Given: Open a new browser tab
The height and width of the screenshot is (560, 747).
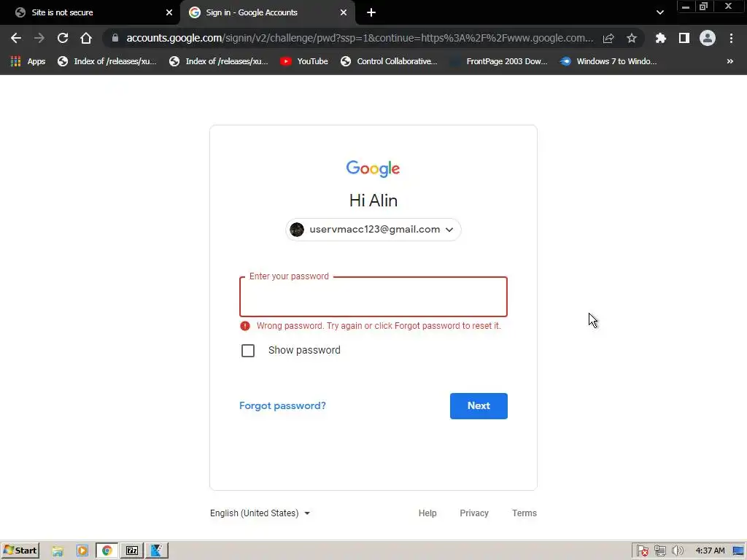Looking at the screenshot, I should (371, 12).
